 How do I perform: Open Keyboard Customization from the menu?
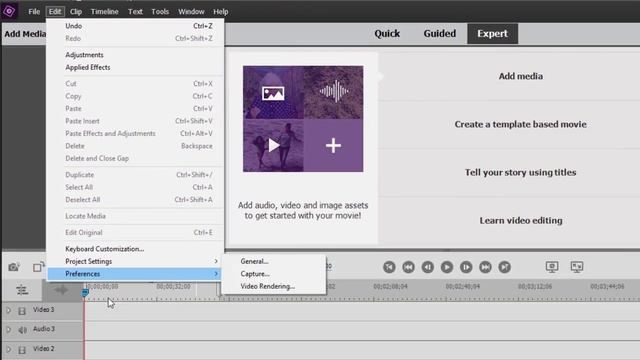point(136,249)
